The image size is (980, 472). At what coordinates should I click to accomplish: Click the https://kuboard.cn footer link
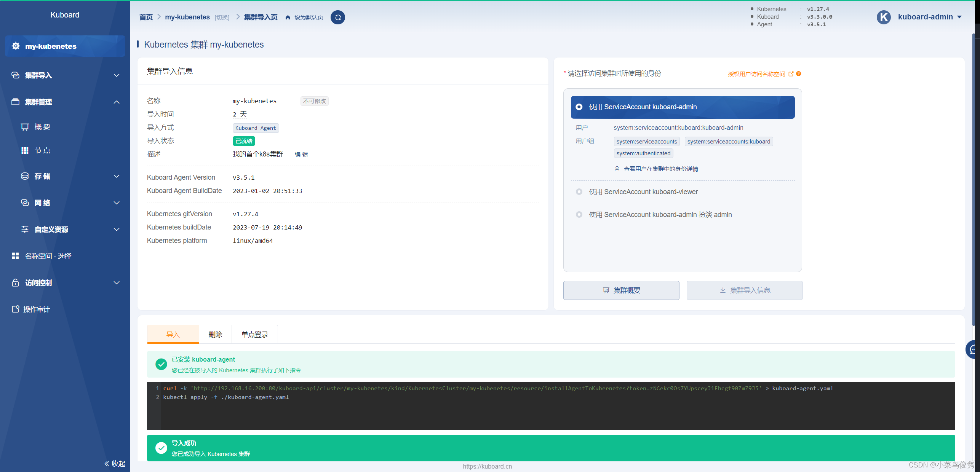[487, 466]
